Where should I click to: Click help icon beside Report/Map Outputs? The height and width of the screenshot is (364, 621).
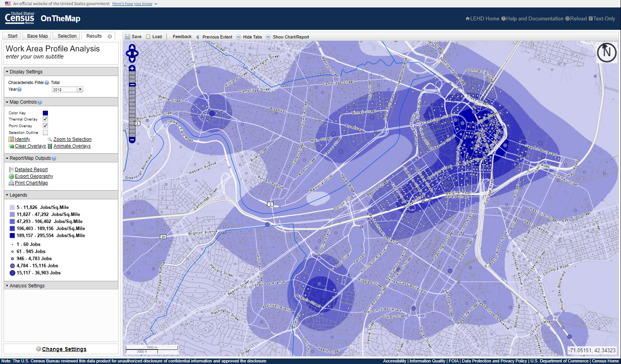pos(54,158)
